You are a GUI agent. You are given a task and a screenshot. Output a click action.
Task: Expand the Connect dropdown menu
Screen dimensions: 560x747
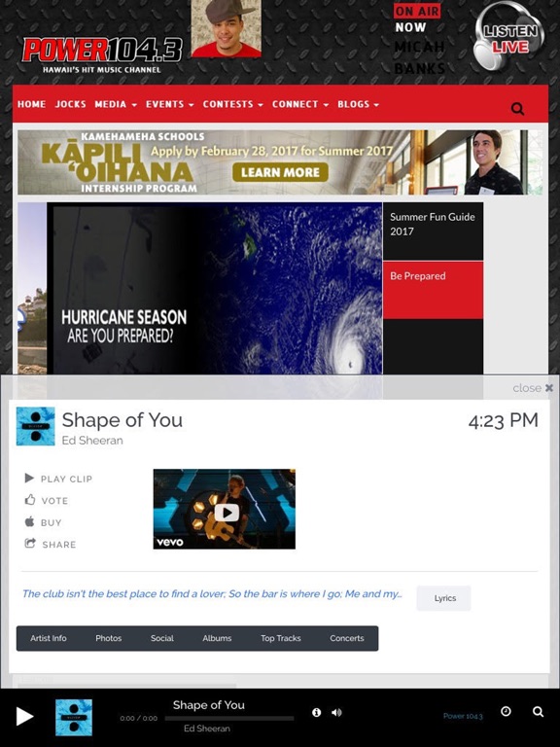[x=300, y=104]
